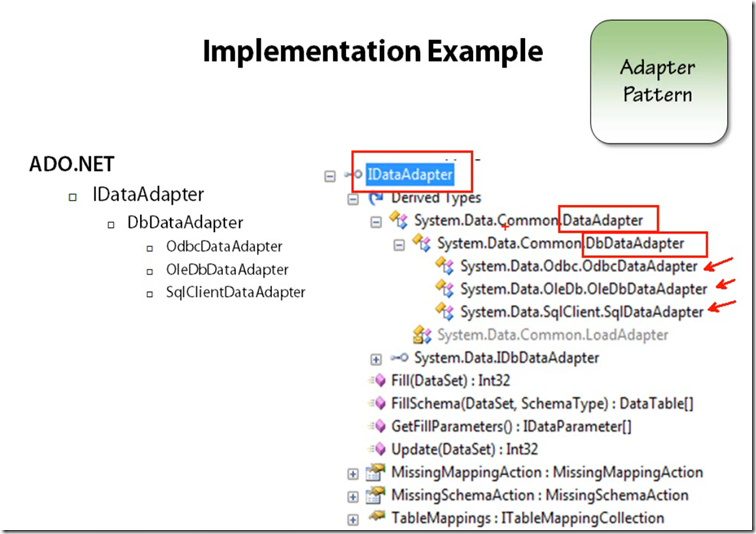Click property icon of MissingSchemaAction
This screenshot has height=534, width=756.
376,495
